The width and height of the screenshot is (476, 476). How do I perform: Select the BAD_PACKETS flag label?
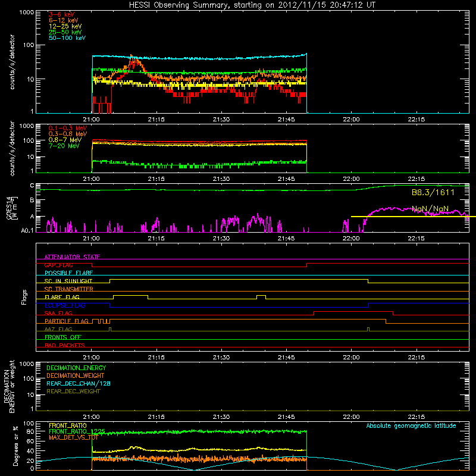65,345
